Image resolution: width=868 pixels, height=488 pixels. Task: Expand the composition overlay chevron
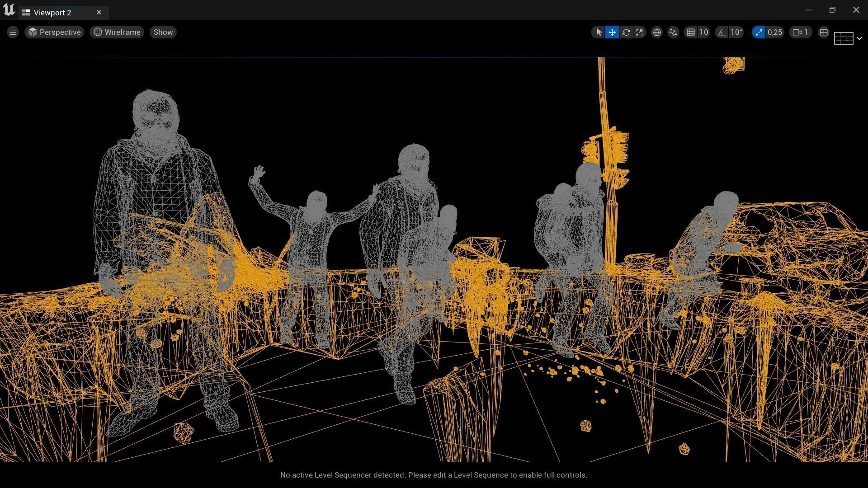859,38
